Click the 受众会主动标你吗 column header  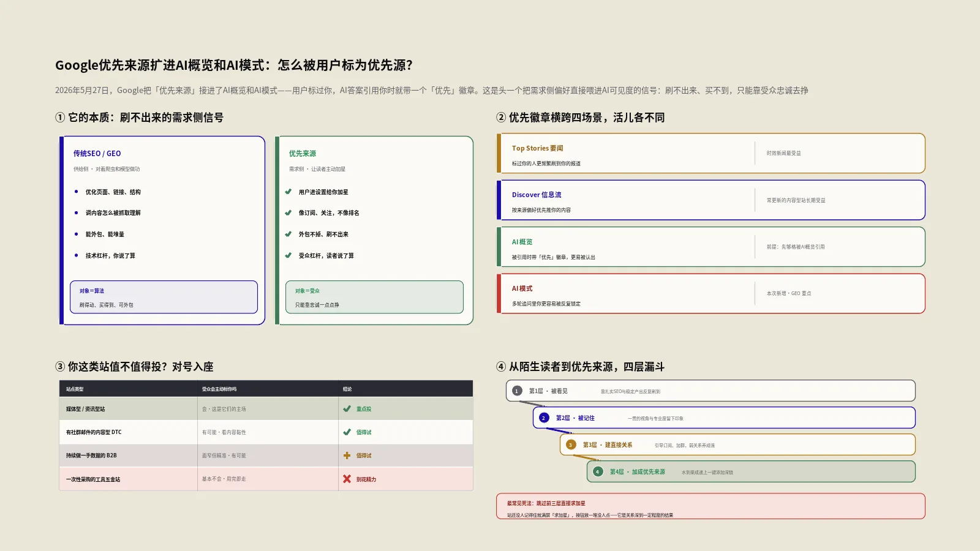(219, 389)
